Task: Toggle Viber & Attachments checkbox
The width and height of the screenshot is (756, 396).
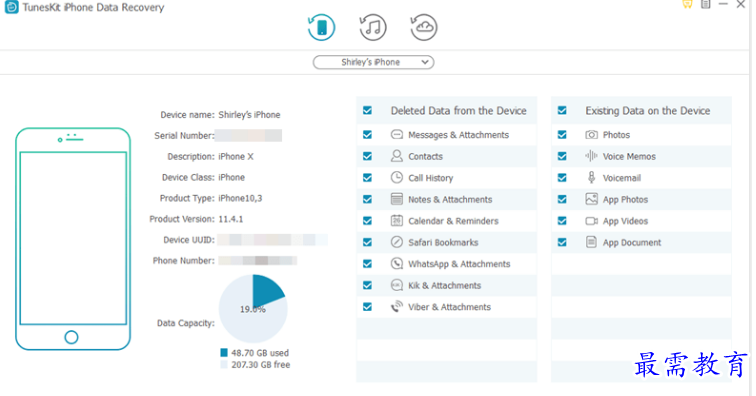Action: 367,307
